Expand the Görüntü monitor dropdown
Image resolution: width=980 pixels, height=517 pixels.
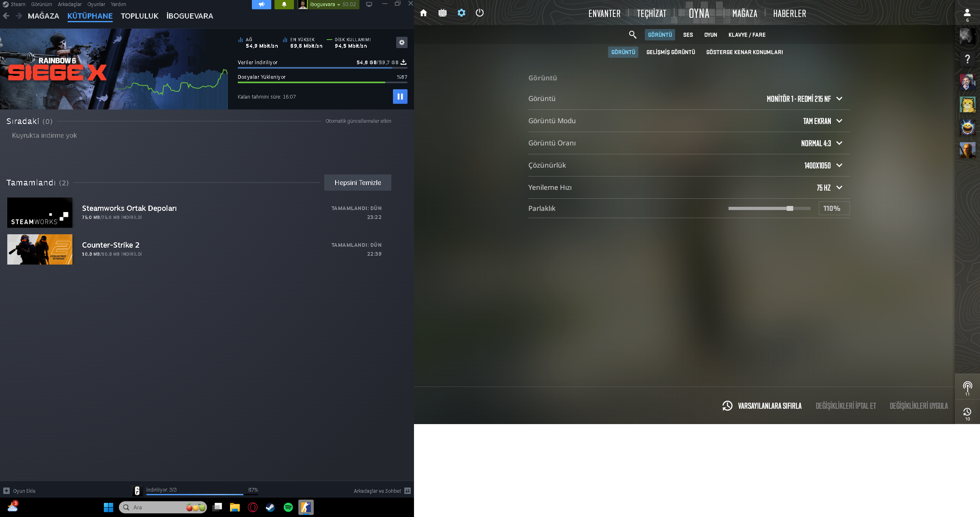(x=805, y=99)
